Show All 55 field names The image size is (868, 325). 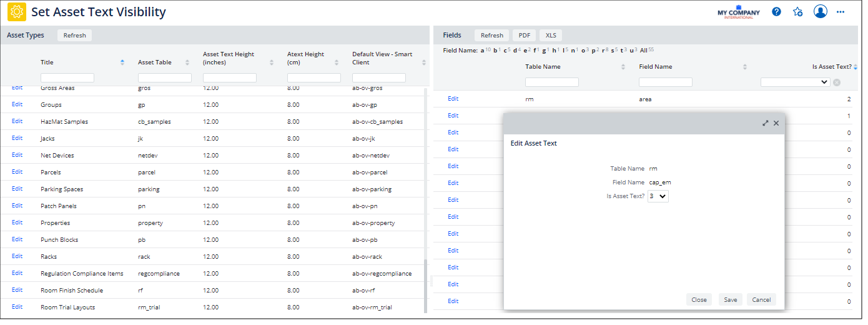(x=643, y=51)
